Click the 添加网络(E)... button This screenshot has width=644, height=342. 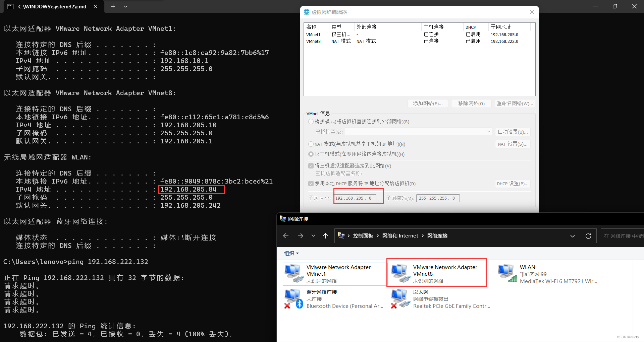(x=428, y=104)
